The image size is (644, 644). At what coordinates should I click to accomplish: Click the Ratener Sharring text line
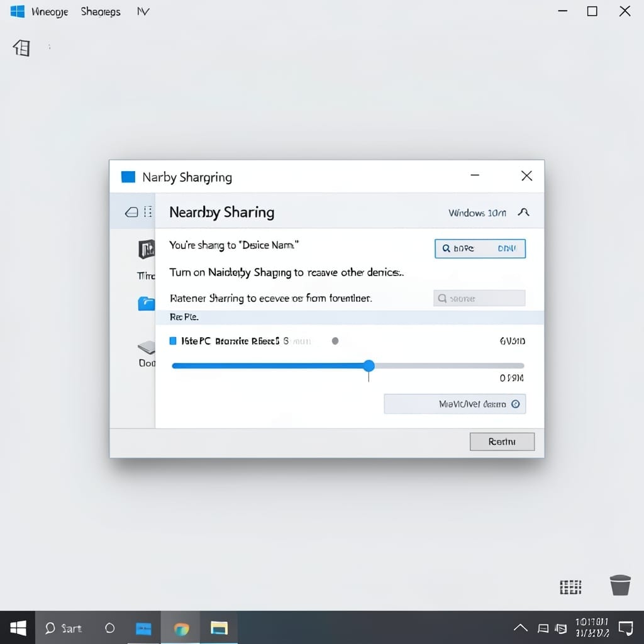[x=270, y=298]
